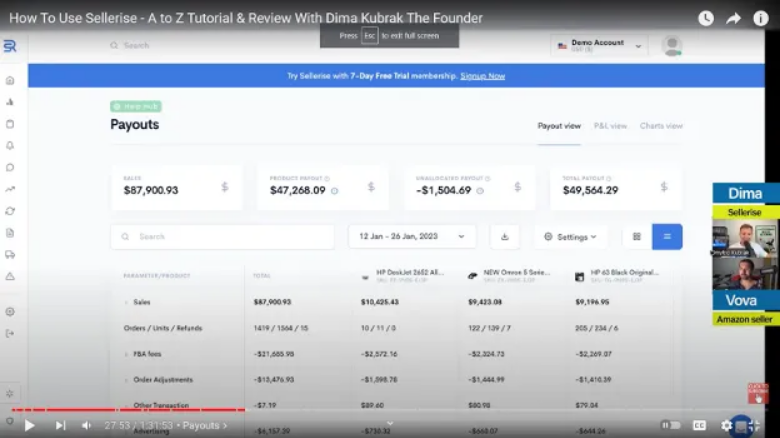This screenshot has width=780, height=438.
Task: Click the dollar icon on Total Payout card
Action: coord(664,187)
